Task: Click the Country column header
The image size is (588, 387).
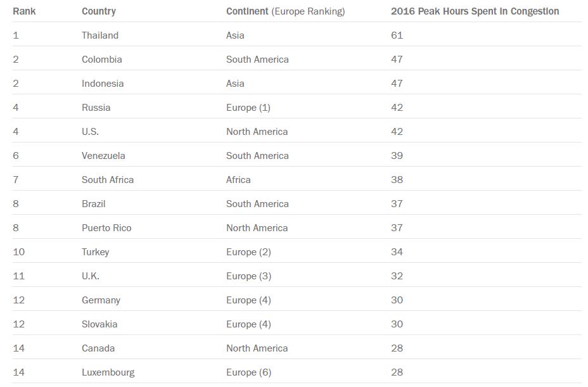Action: tap(99, 11)
